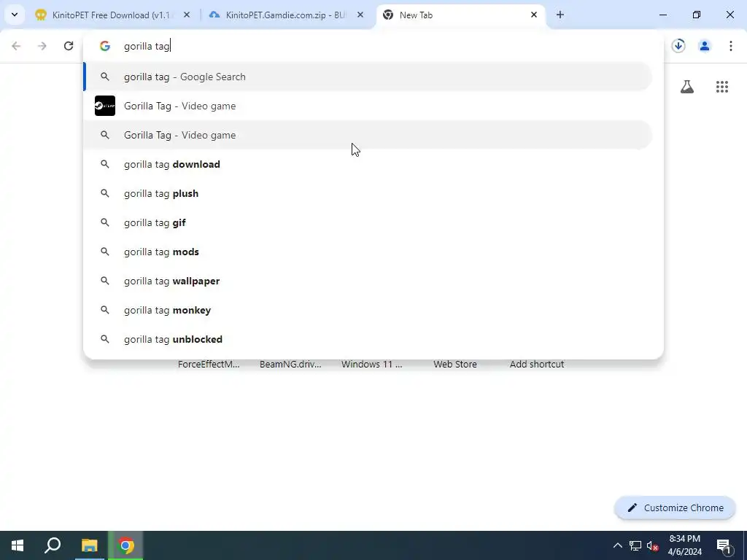
Task: Open the Chrome downloads icon
Action: point(678,46)
